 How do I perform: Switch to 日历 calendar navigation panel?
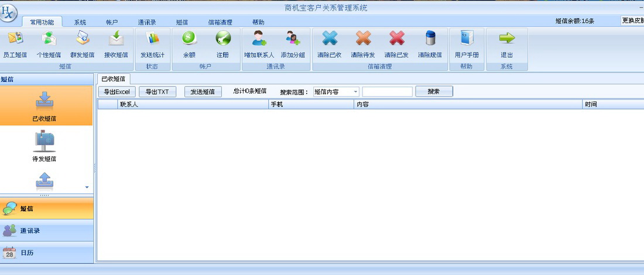(47, 253)
